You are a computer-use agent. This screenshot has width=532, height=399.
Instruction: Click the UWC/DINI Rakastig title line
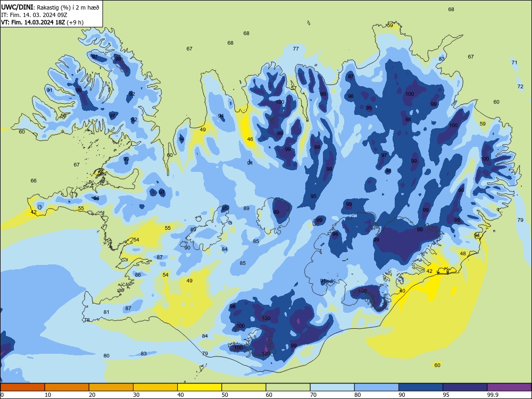point(50,7)
